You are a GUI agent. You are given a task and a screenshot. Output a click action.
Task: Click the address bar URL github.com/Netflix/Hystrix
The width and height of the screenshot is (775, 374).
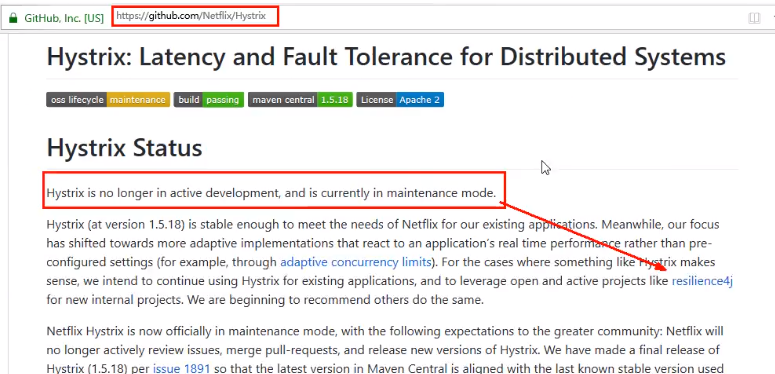191,16
